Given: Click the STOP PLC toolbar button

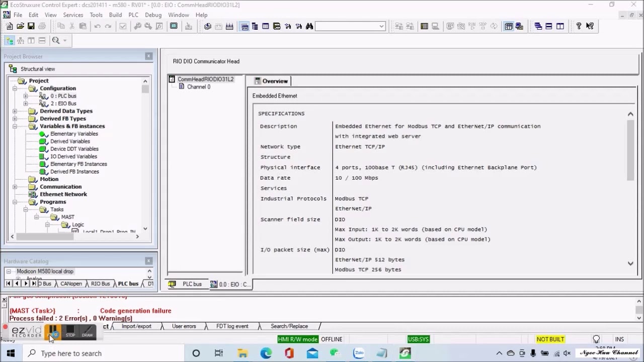Looking at the screenshot, I should click(x=483, y=26).
